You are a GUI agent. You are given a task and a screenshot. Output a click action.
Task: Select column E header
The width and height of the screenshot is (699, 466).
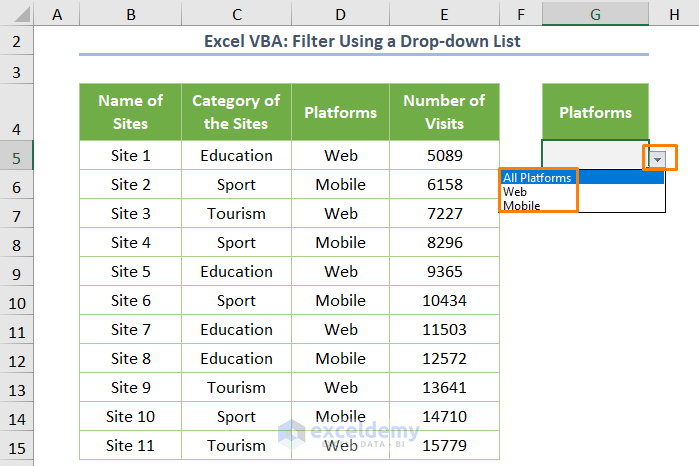click(444, 12)
